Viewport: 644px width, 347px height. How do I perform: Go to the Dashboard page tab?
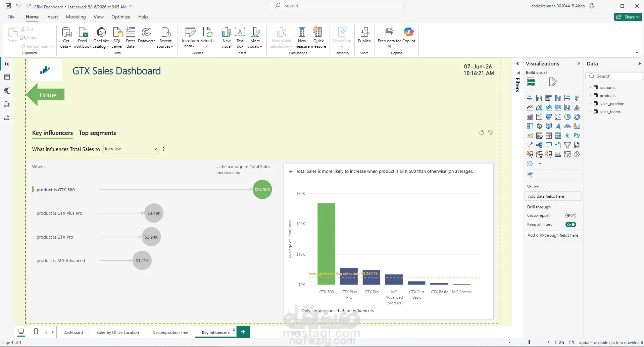point(73,333)
